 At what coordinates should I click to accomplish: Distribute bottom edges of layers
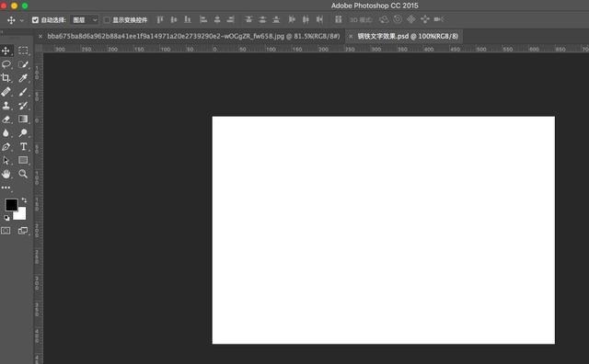pos(276,19)
